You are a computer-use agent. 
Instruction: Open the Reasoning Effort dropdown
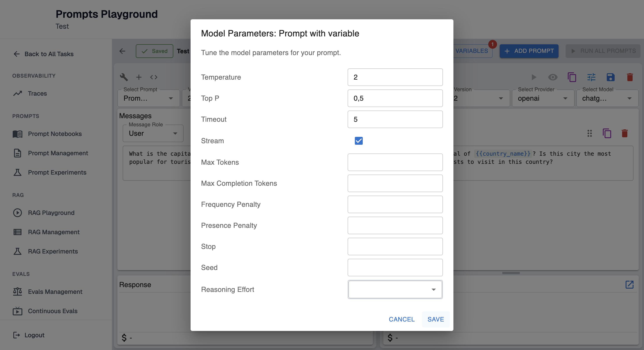coord(395,289)
